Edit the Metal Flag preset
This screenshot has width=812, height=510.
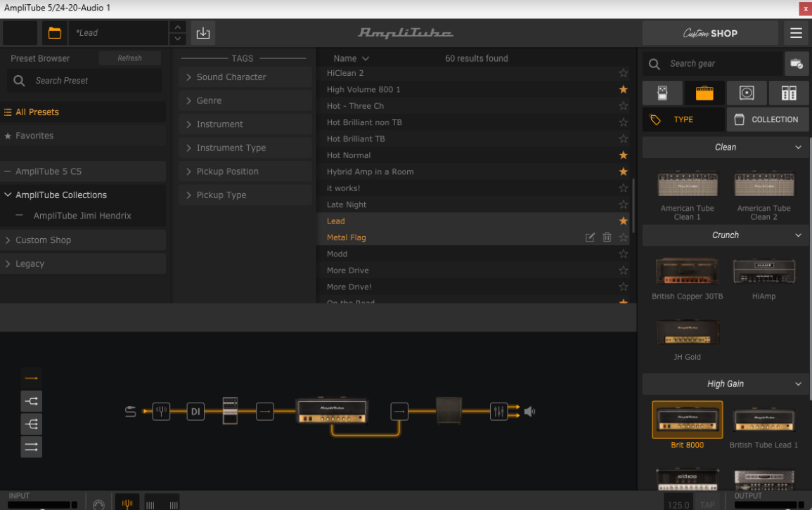pyautogui.click(x=590, y=237)
